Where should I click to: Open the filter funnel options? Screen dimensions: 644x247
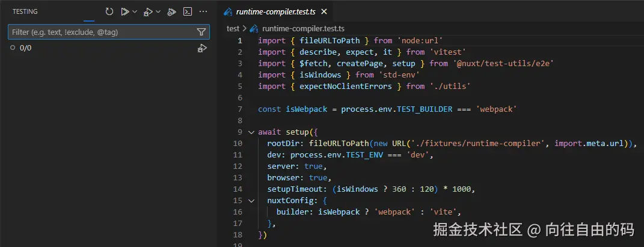(x=201, y=32)
